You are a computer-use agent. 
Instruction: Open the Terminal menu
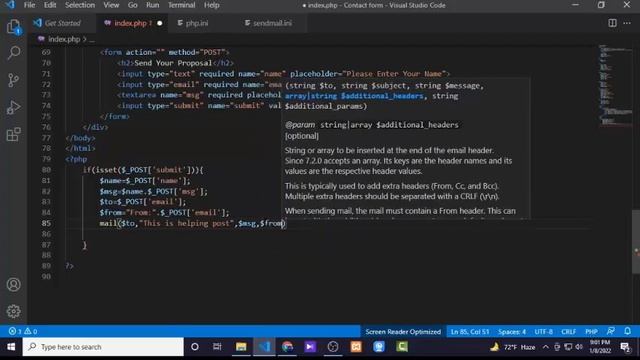pos(181,5)
